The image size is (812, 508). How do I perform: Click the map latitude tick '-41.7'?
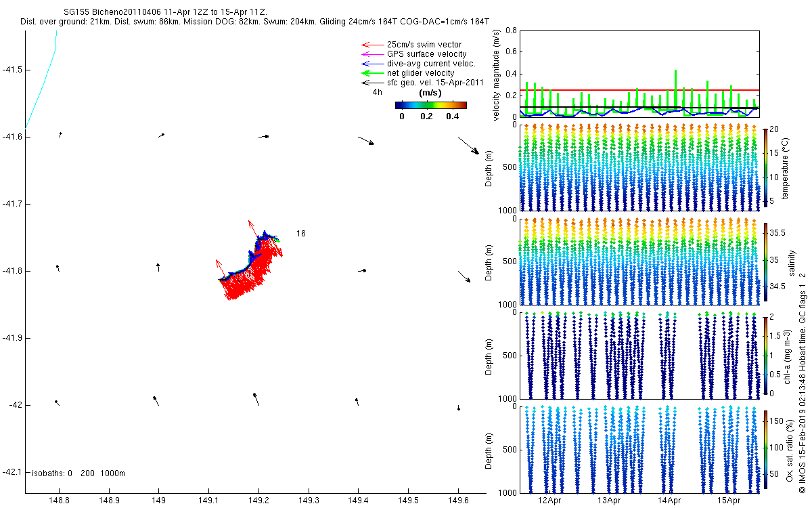tap(14, 204)
